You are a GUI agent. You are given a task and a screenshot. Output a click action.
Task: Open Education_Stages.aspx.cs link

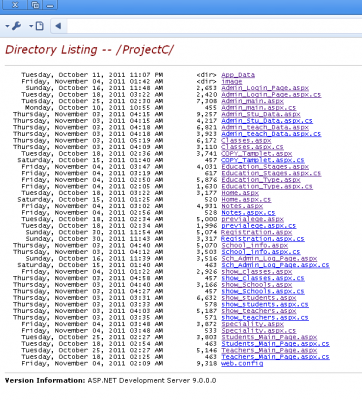pyautogui.click(x=271, y=173)
